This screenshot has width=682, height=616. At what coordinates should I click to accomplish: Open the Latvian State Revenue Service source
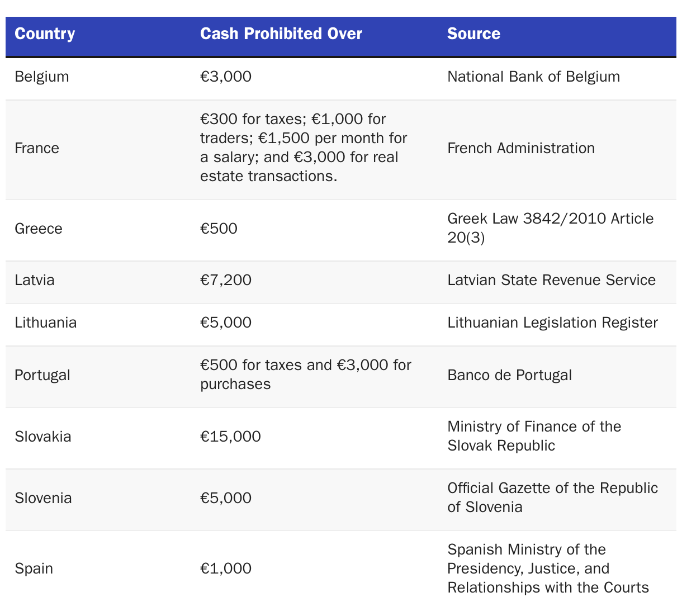coord(551,280)
